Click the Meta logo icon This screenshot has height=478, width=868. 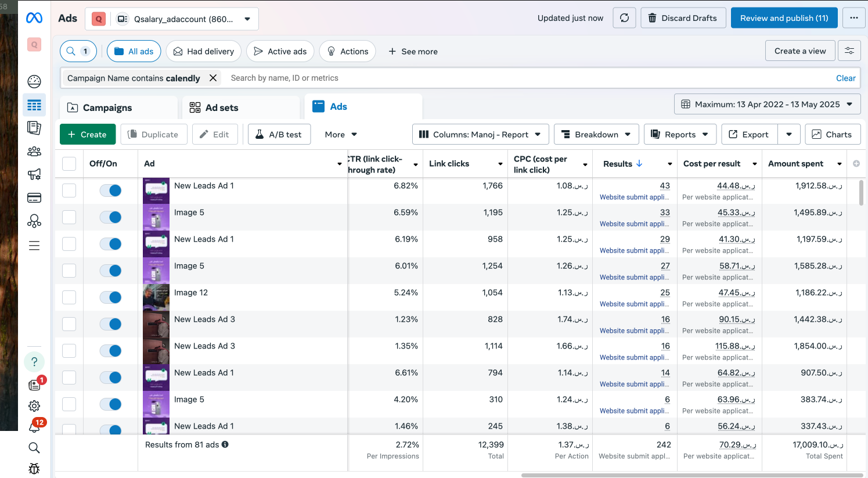[34, 18]
